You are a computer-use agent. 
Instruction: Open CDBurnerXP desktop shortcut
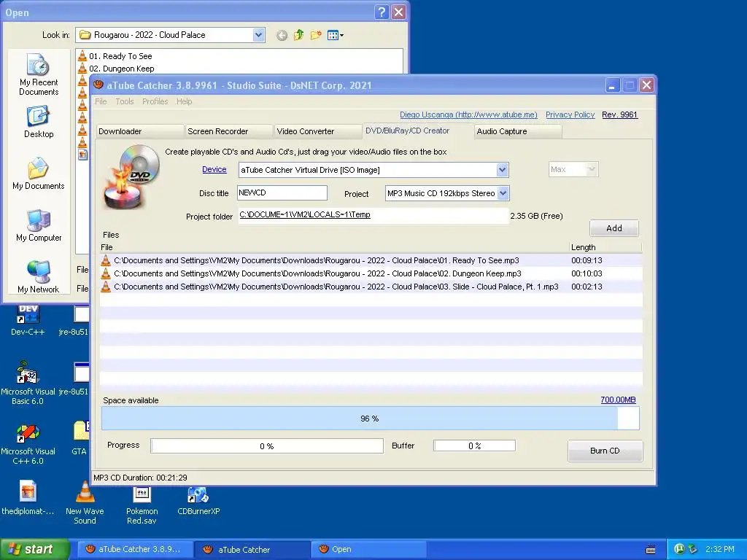click(x=198, y=500)
